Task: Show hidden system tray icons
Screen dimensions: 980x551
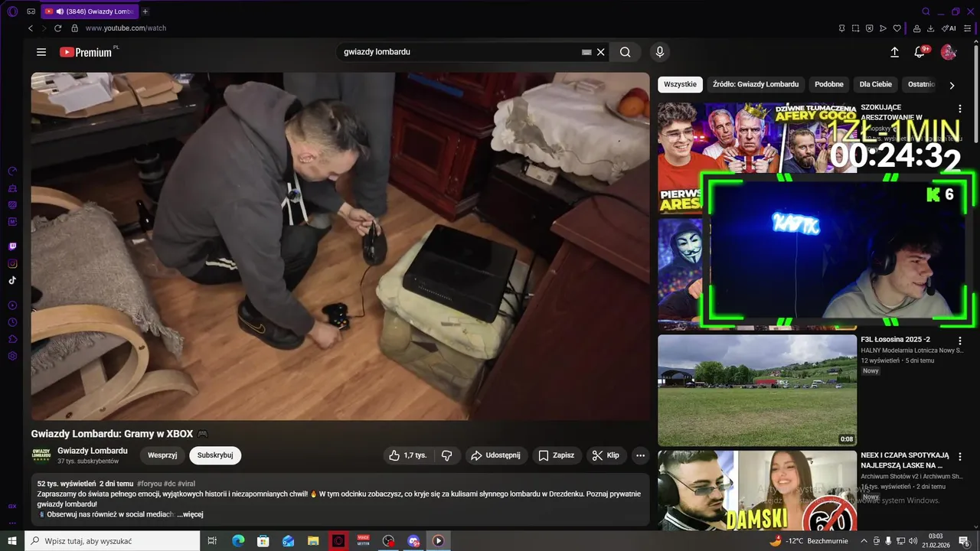Action: (x=864, y=541)
